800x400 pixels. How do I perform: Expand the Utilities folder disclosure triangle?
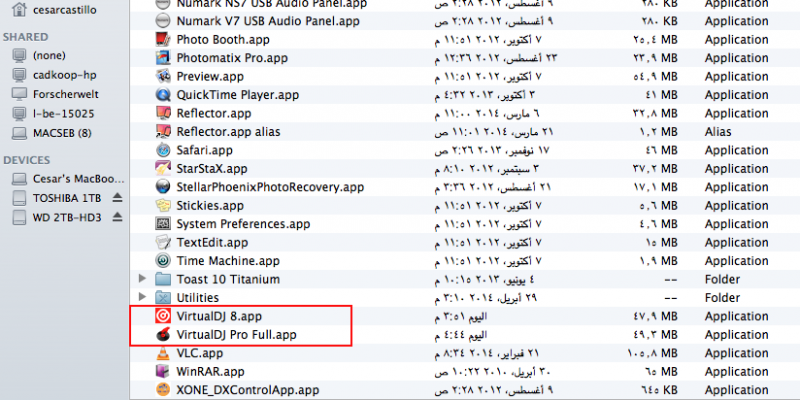(142, 297)
